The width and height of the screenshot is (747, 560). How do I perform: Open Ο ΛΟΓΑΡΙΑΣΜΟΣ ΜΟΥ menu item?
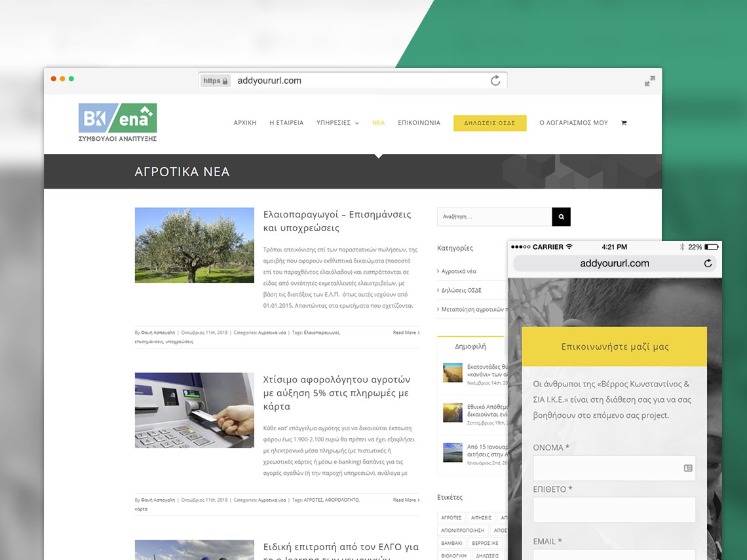click(573, 123)
